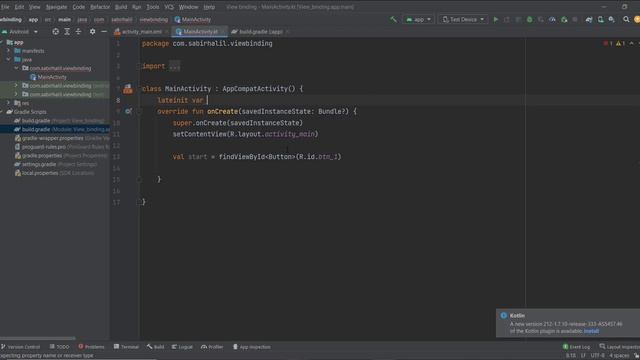Image resolution: width=640 pixels, height=360 pixels.
Task: Open the Tools menu
Action: point(153,7)
